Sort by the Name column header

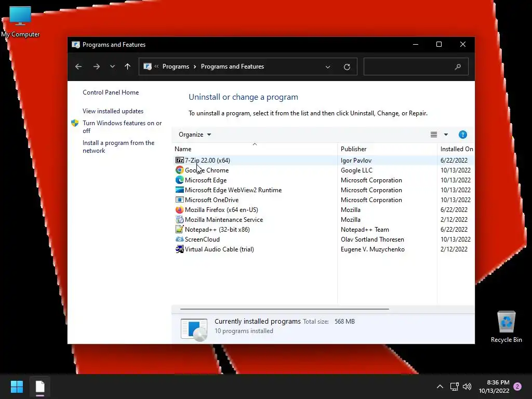pyautogui.click(x=255, y=149)
